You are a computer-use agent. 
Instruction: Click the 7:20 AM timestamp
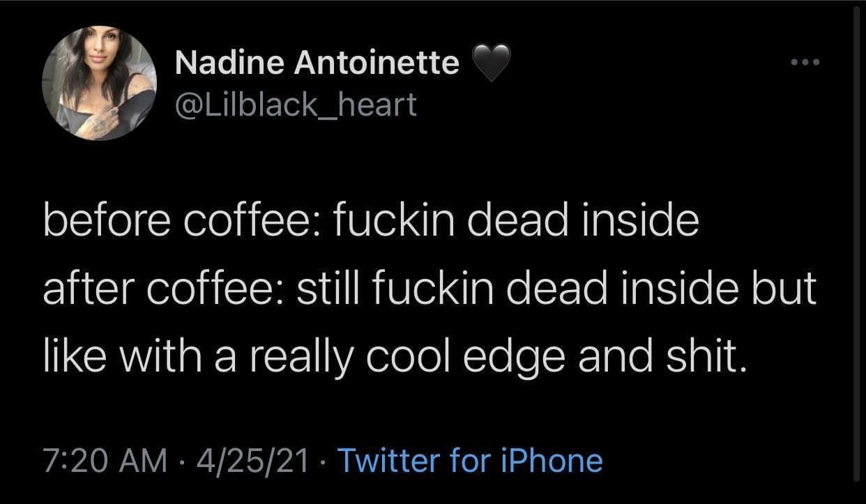coord(105,461)
